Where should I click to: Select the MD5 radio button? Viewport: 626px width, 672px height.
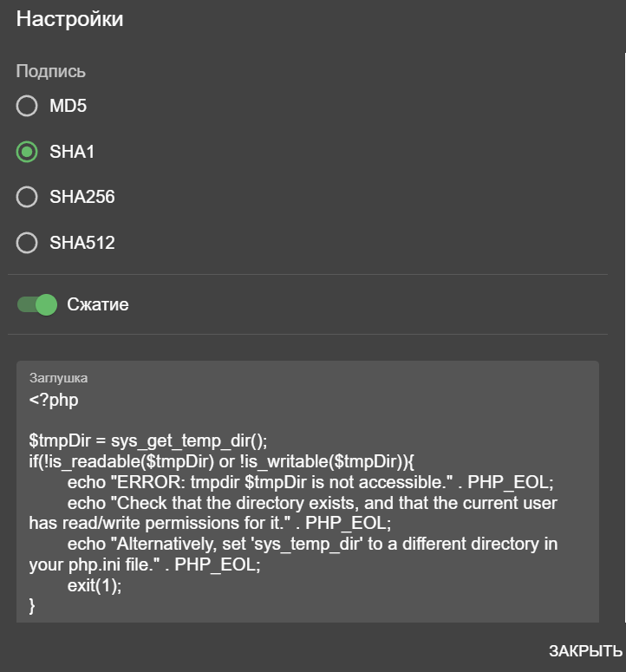(27, 106)
